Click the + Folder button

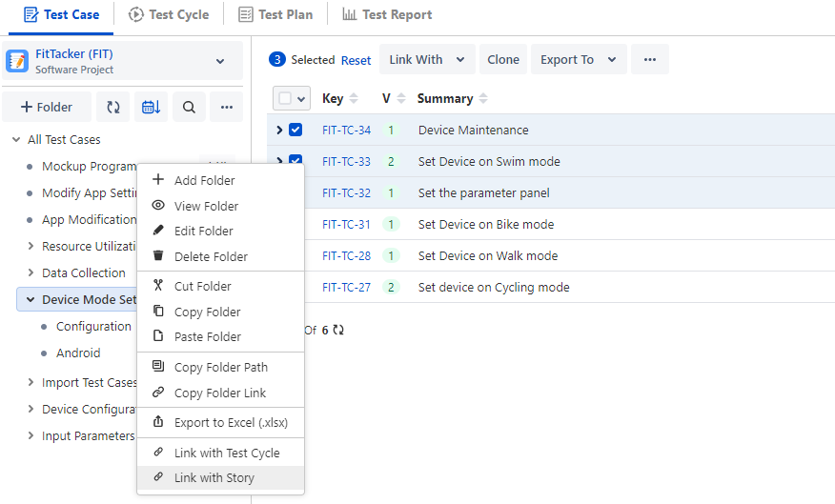(x=47, y=107)
